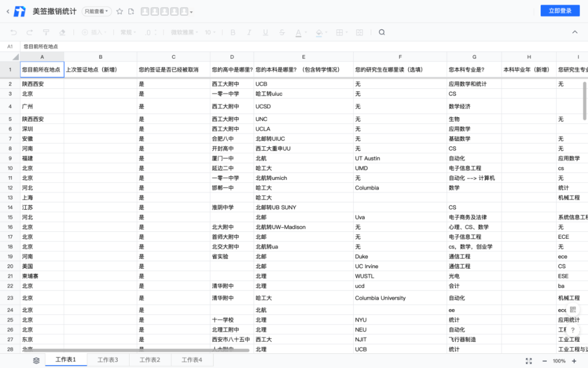Zoom in with the plus button

tap(574, 361)
